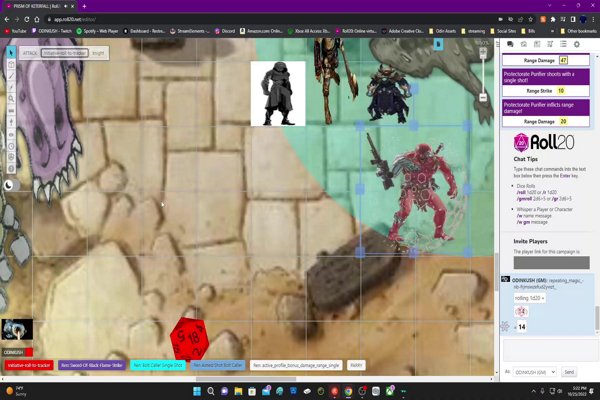
Task: Click the Insight token action
Action: pos(98,53)
